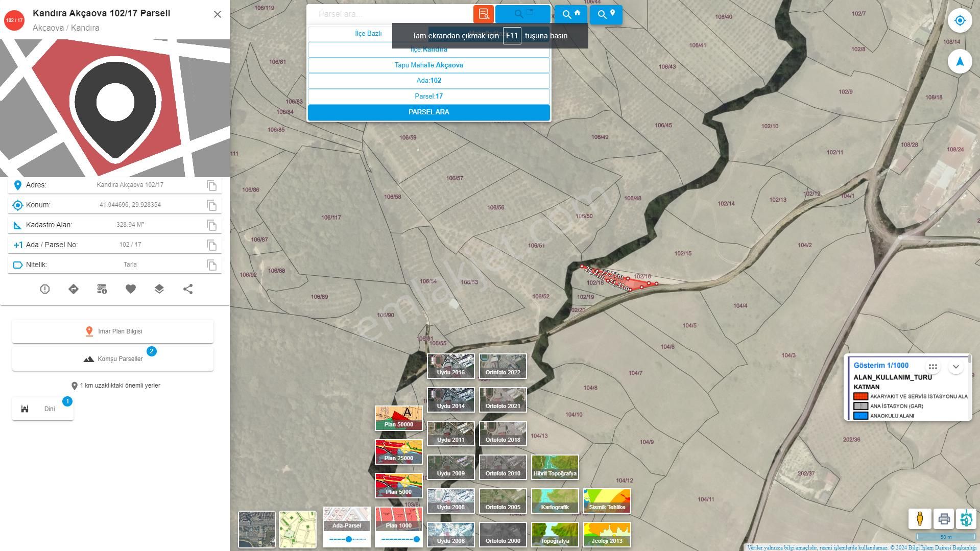Screen dimensions: 980x551
Task: Select the Ortofoto 2018 layer
Action: 503,434
